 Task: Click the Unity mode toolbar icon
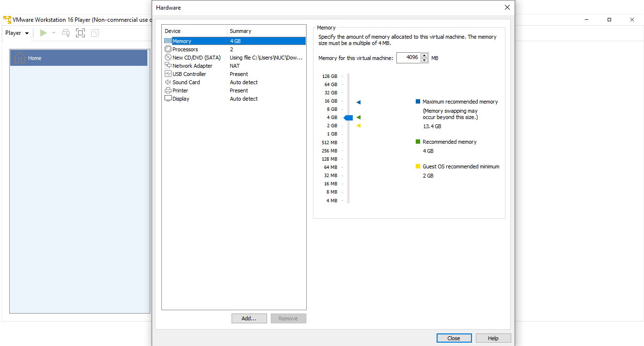coord(95,33)
